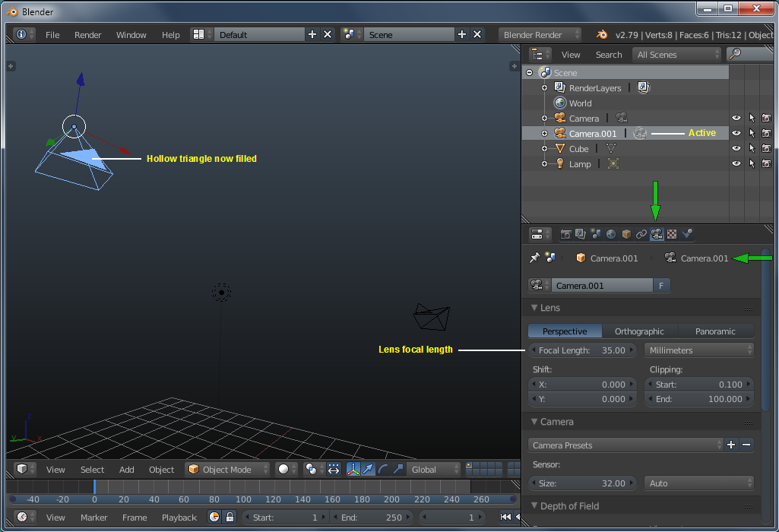
Task: Click the Blender logo beside version info
Action: click(602, 34)
